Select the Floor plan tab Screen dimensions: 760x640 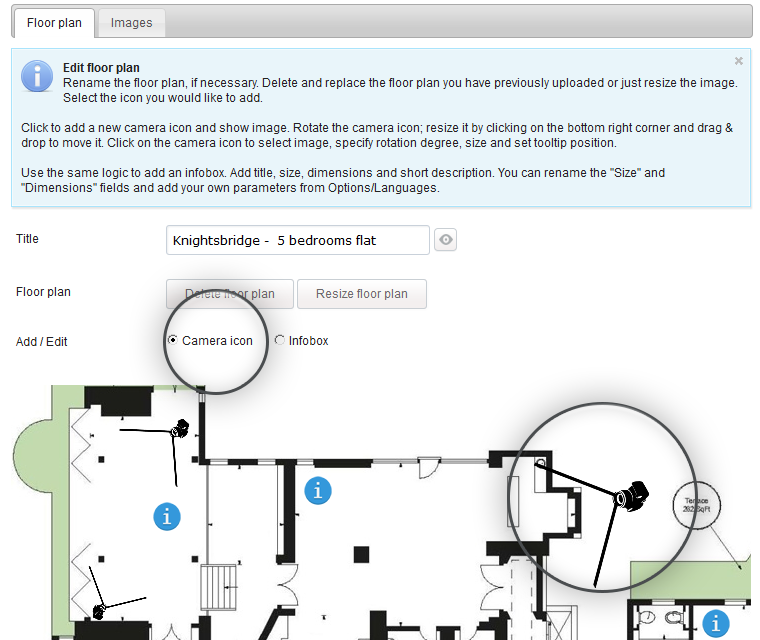[x=54, y=23]
